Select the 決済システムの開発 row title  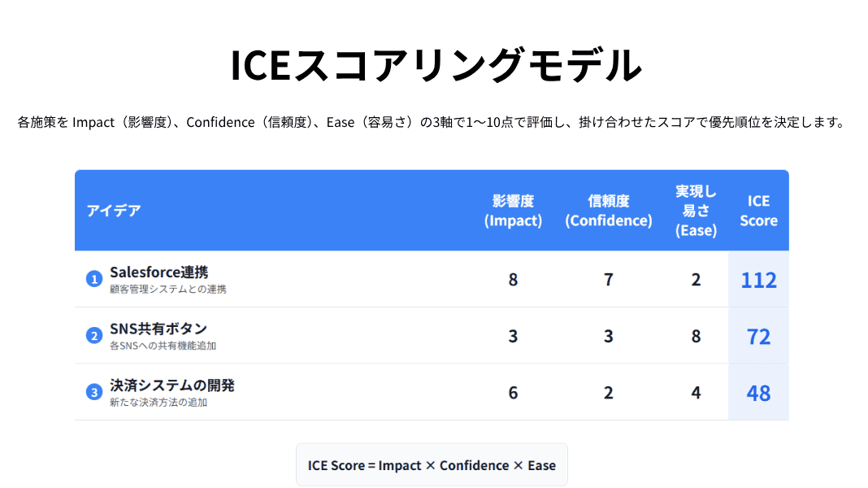[172, 385]
